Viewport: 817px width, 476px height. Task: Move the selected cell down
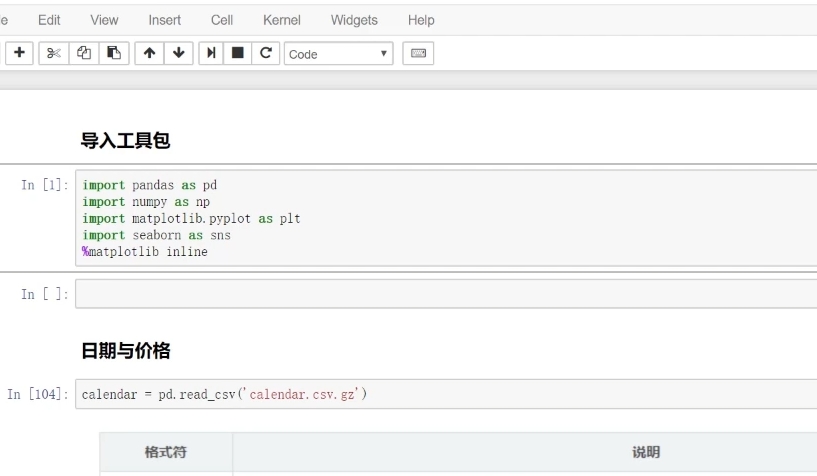pyautogui.click(x=179, y=54)
